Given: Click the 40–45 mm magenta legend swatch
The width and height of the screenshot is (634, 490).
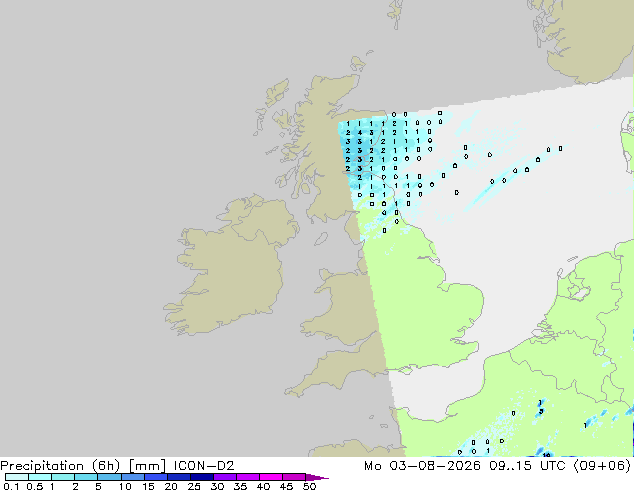Looking at the screenshot, I should point(271,477).
